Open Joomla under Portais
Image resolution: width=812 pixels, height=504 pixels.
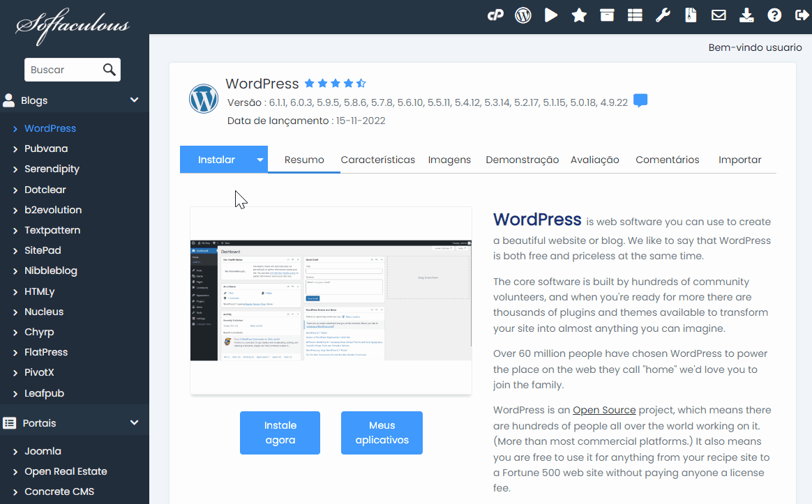tap(43, 451)
